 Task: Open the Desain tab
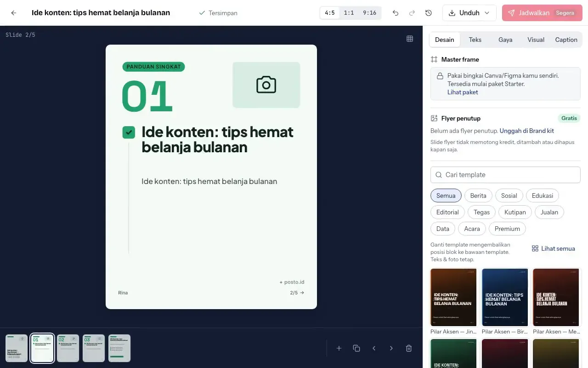(445, 40)
